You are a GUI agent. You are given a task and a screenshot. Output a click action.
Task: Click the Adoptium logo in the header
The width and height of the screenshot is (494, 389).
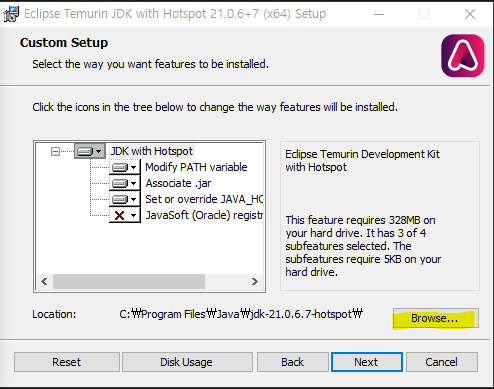click(x=463, y=56)
